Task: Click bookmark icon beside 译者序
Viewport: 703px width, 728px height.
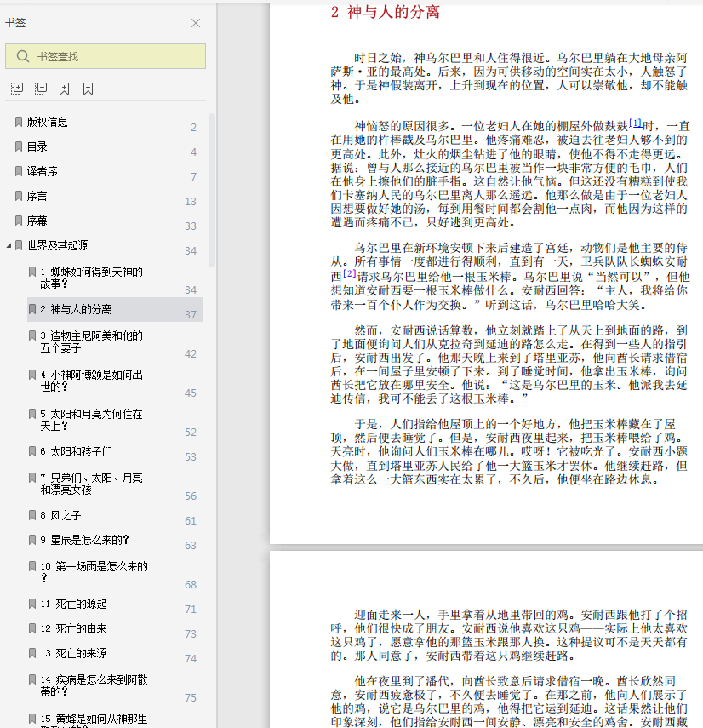Action: coord(19,171)
